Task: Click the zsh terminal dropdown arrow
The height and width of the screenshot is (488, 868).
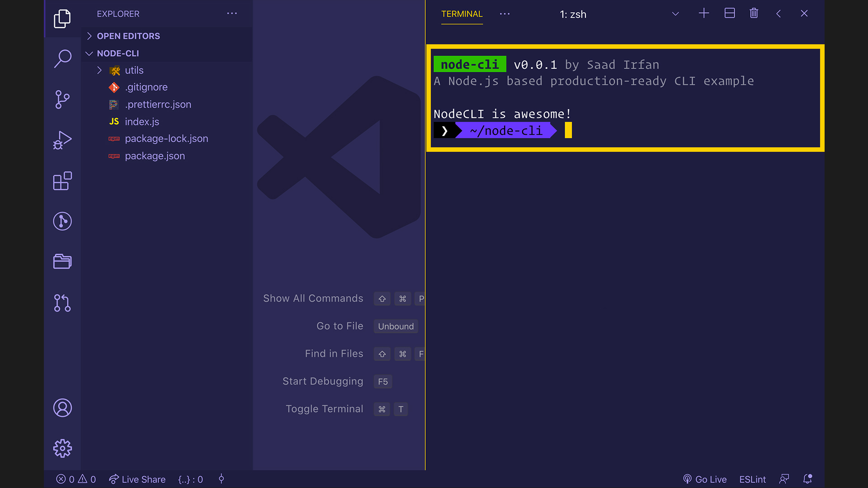Action: (x=674, y=13)
